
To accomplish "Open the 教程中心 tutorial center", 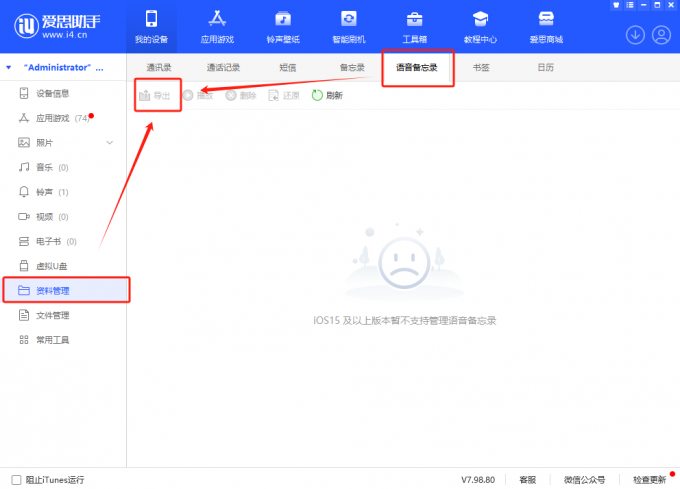I will (481, 27).
